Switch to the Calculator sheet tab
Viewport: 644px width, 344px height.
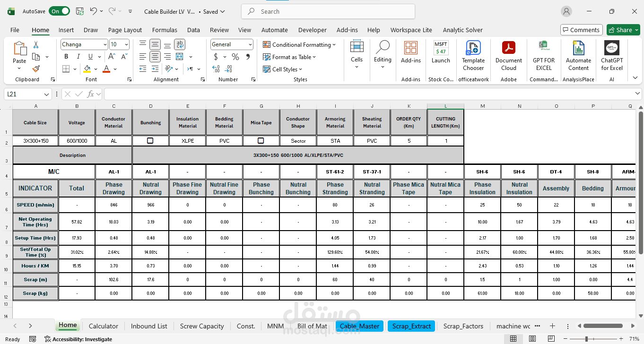tap(104, 326)
